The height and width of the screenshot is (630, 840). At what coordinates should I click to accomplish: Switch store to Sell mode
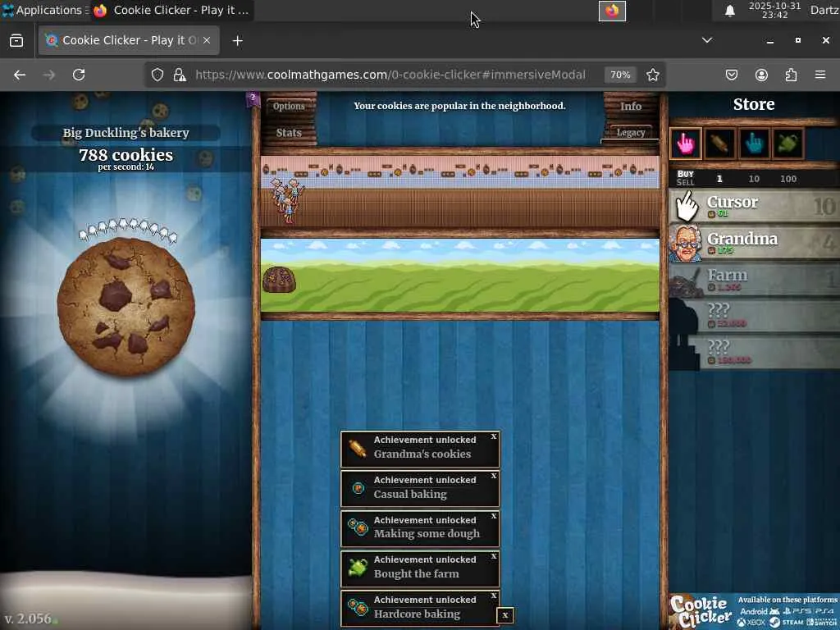685,182
